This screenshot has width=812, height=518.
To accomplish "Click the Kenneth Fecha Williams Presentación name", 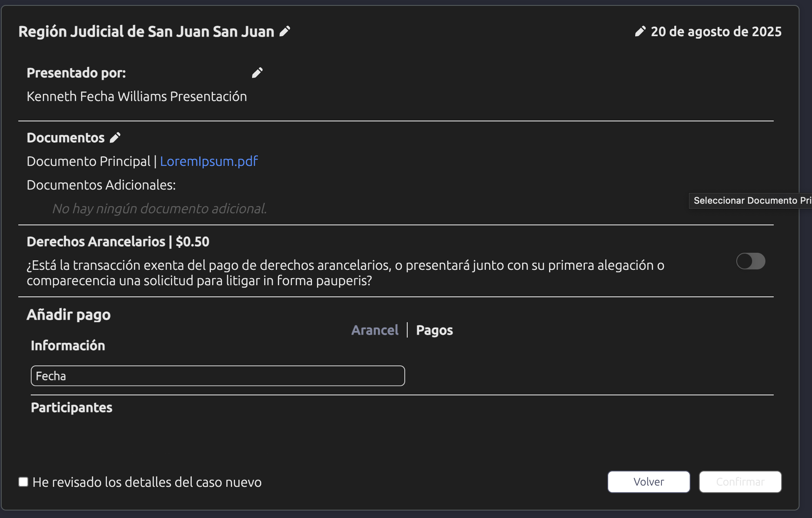I will 137,96.
